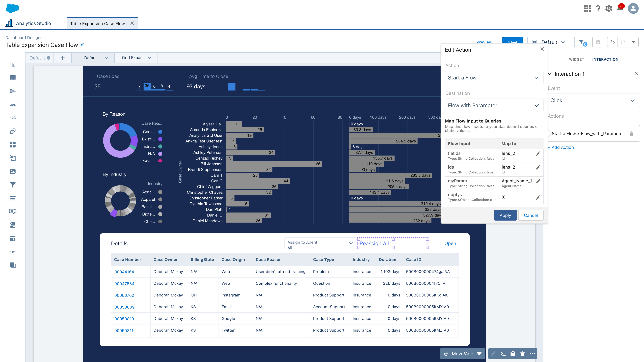644x362 pixels.
Task: Click the toggle widget icon in sidebar
Action: [13, 225]
